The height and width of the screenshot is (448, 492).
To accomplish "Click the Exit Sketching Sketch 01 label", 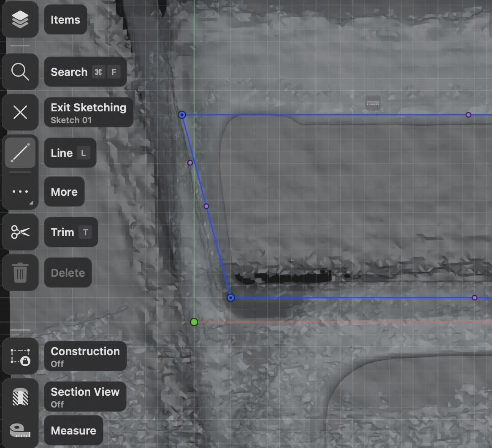I will 89,112.
